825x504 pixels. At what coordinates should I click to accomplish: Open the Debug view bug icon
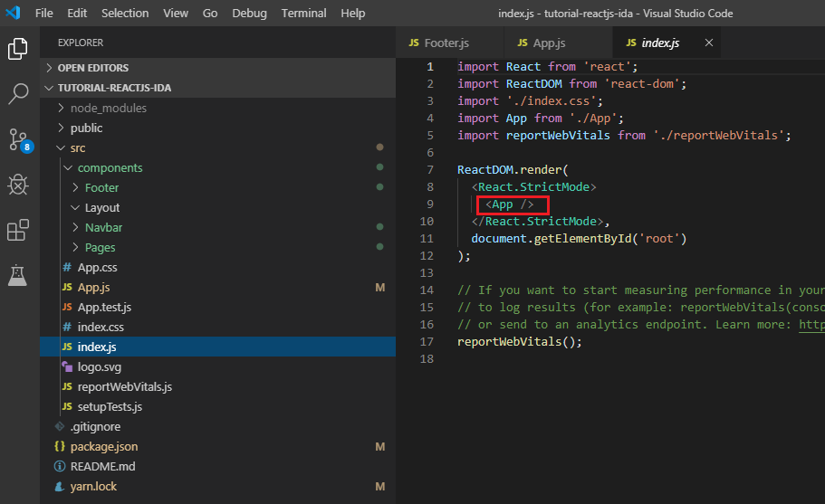coord(18,185)
